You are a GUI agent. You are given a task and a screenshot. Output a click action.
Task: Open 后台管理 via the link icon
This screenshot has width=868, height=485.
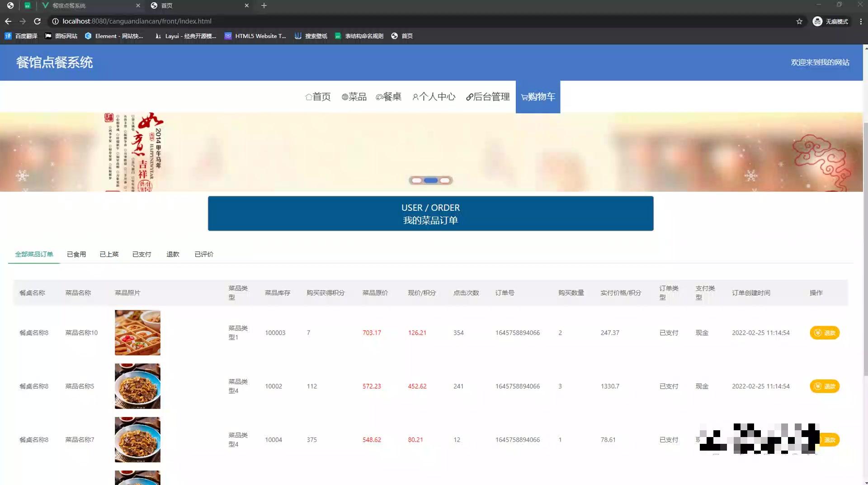click(469, 97)
